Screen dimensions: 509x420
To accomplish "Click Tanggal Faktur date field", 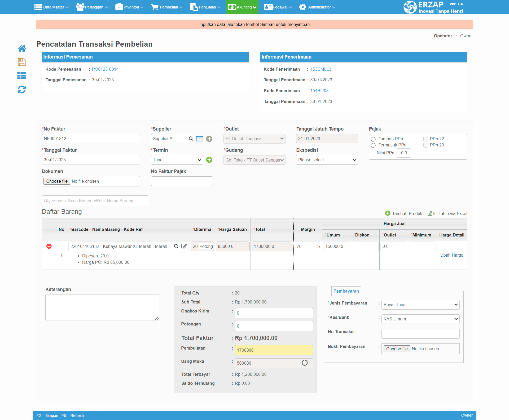I will pyautogui.click(x=91, y=160).
